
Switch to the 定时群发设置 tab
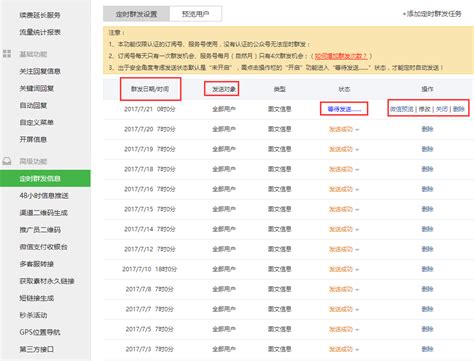click(x=136, y=14)
